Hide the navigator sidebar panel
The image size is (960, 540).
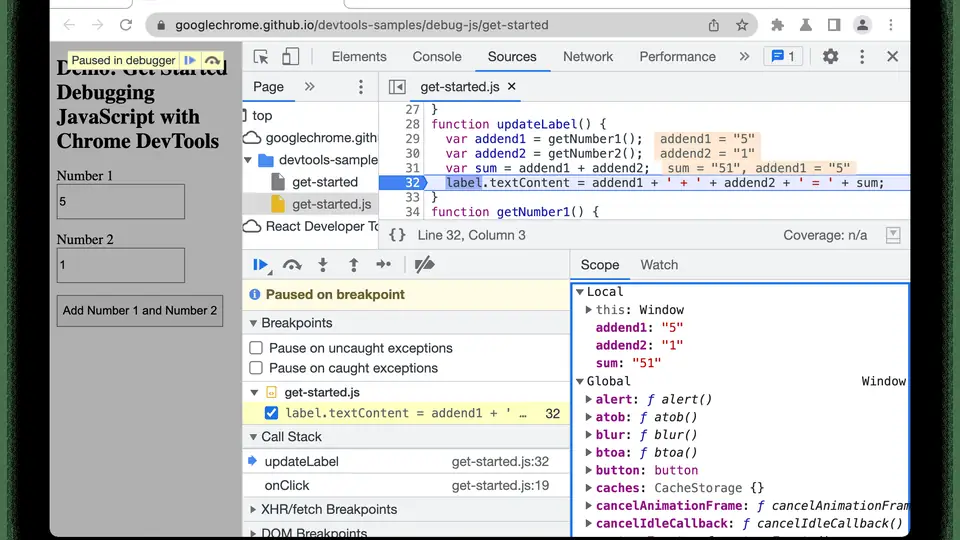(x=397, y=87)
